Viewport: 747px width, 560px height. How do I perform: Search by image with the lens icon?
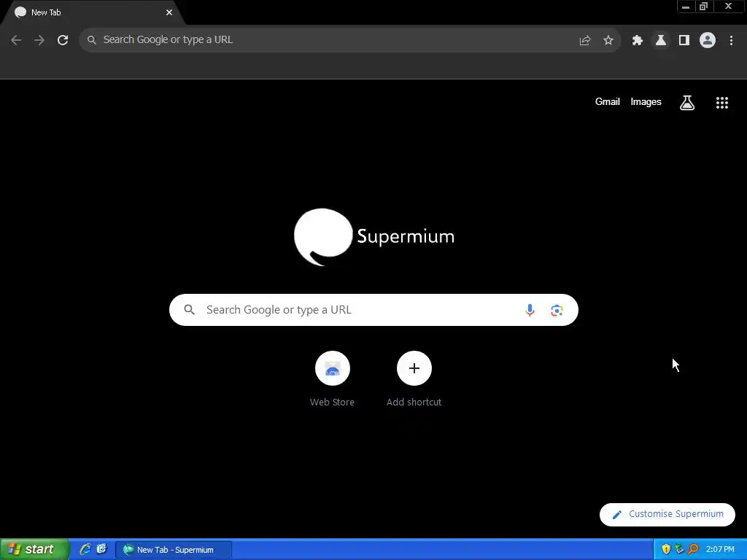tap(557, 311)
